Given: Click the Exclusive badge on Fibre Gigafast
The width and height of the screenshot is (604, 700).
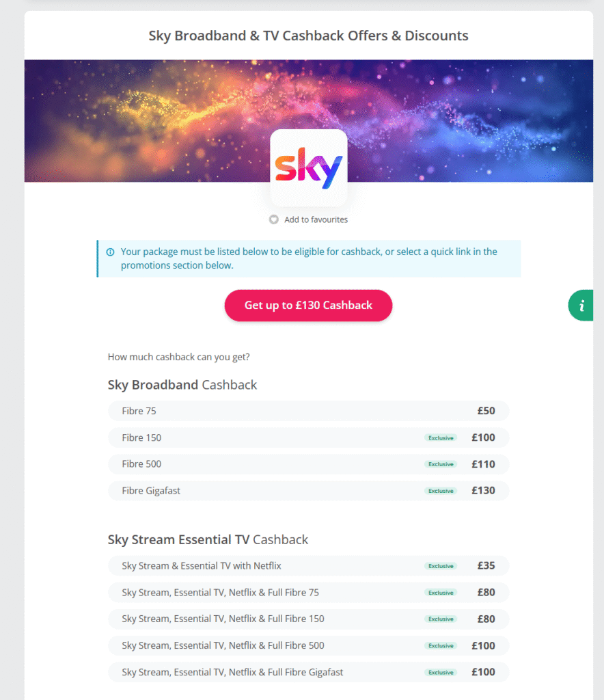Looking at the screenshot, I should tap(441, 491).
